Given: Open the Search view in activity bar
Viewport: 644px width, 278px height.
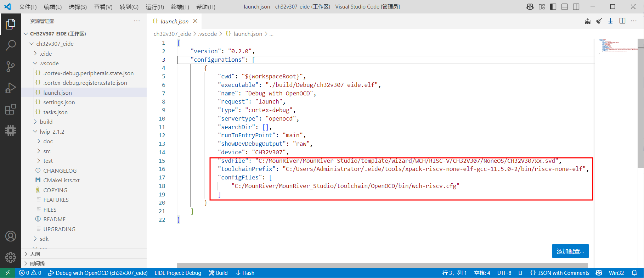Looking at the screenshot, I should [x=11, y=45].
